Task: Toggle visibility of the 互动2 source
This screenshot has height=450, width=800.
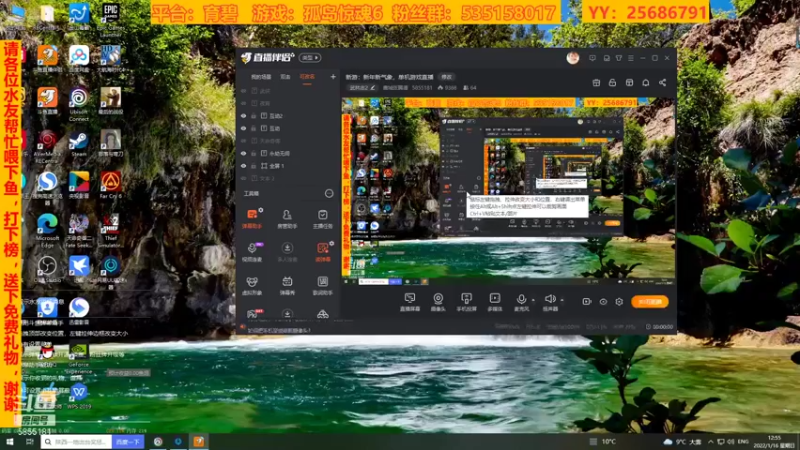Action: pyautogui.click(x=243, y=116)
